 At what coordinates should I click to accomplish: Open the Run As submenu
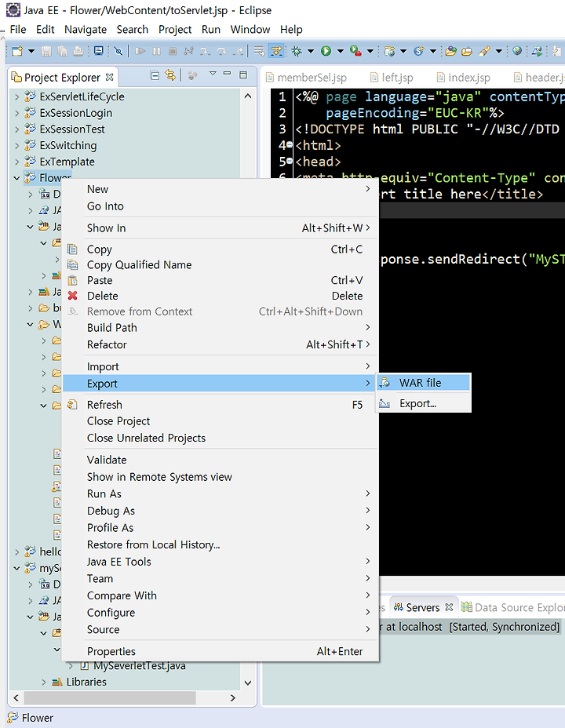point(220,493)
